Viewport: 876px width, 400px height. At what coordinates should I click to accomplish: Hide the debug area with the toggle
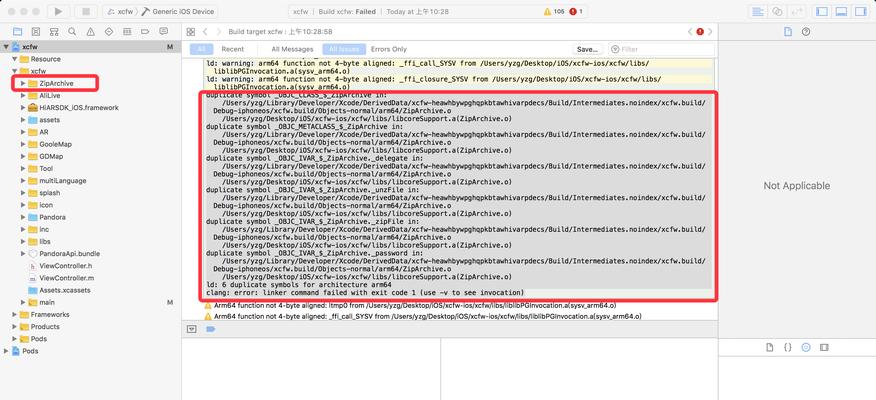[x=192, y=329]
